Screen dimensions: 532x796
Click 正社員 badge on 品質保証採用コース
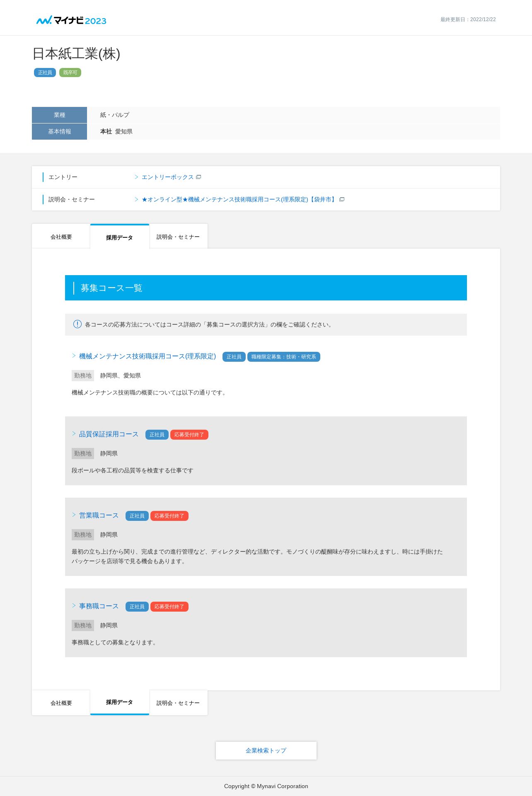157,435
